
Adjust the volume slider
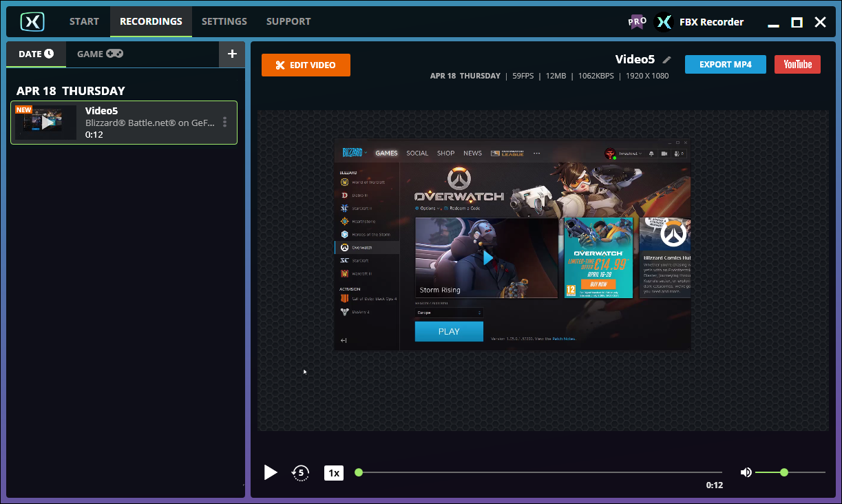pos(783,472)
